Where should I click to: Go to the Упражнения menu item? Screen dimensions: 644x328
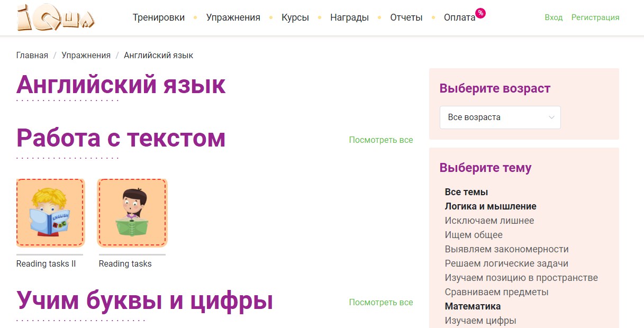click(233, 17)
